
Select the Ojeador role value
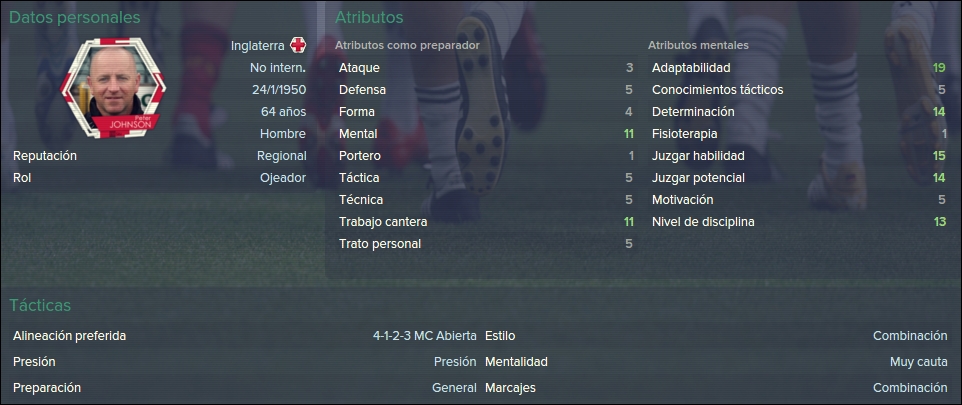283,178
